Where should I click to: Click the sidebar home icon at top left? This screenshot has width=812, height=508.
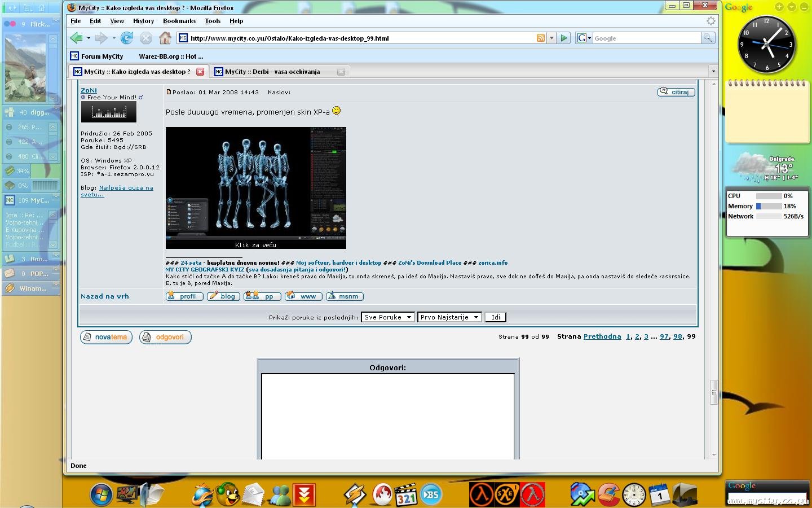41,8
